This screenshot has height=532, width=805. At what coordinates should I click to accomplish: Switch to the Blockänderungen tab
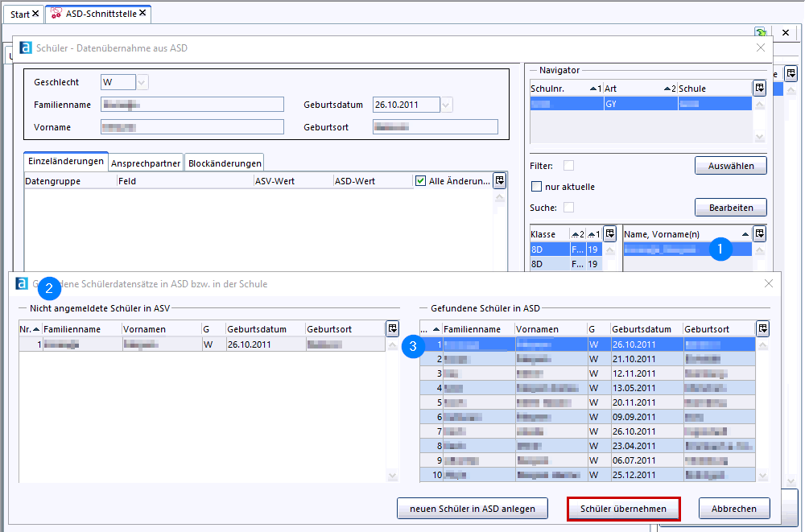click(x=223, y=163)
